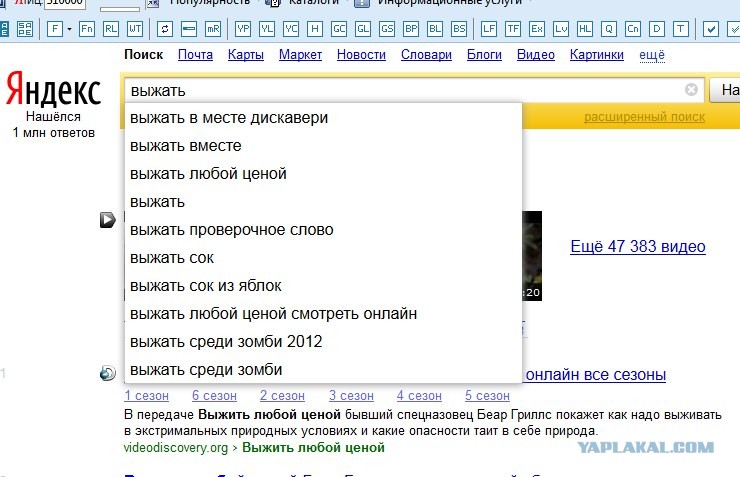Click the YP toolbar icon

[243, 29]
